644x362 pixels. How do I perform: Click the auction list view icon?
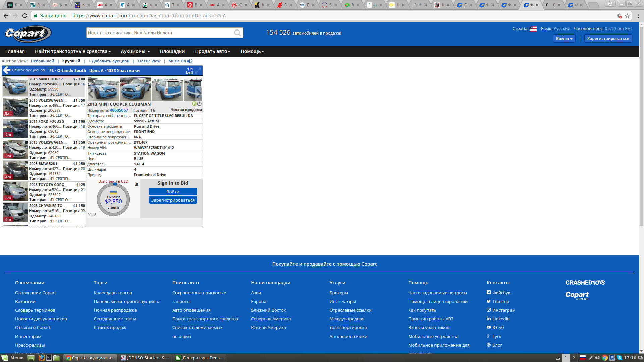point(7,70)
